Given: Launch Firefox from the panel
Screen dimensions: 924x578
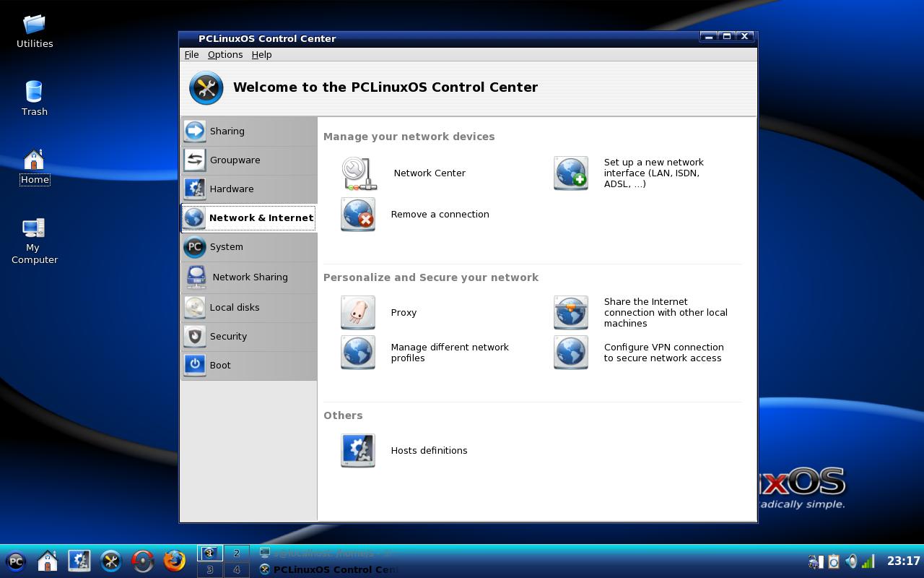Looking at the screenshot, I should [x=175, y=561].
